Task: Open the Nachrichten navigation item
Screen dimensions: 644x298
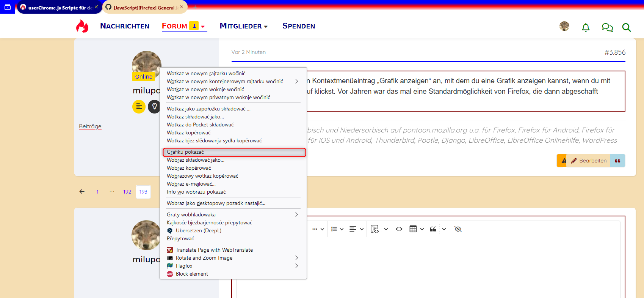Action: [125, 26]
